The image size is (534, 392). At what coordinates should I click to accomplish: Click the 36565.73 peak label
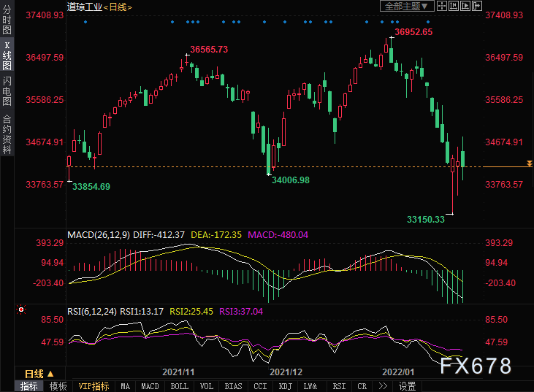tap(209, 50)
